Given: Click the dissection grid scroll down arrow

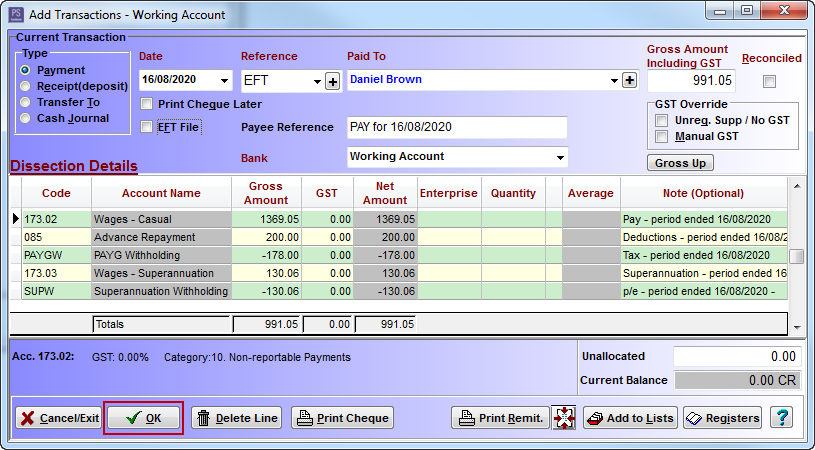Looking at the screenshot, I should (796, 327).
